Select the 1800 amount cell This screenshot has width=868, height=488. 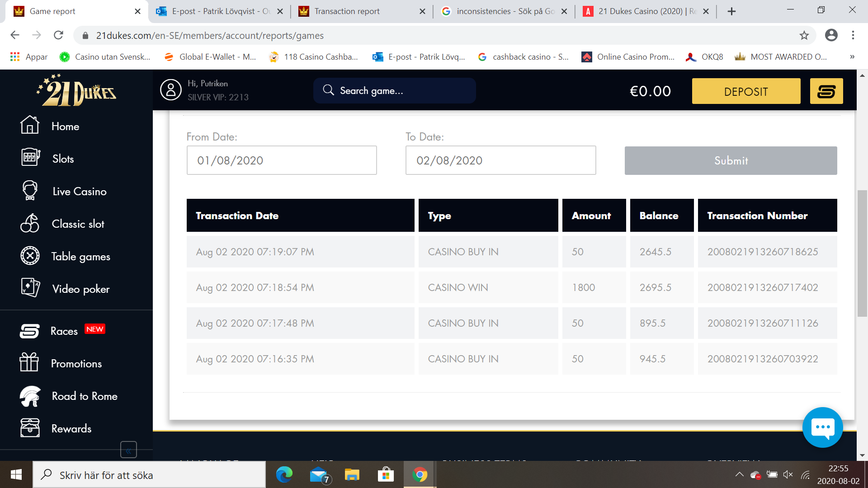click(594, 287)
